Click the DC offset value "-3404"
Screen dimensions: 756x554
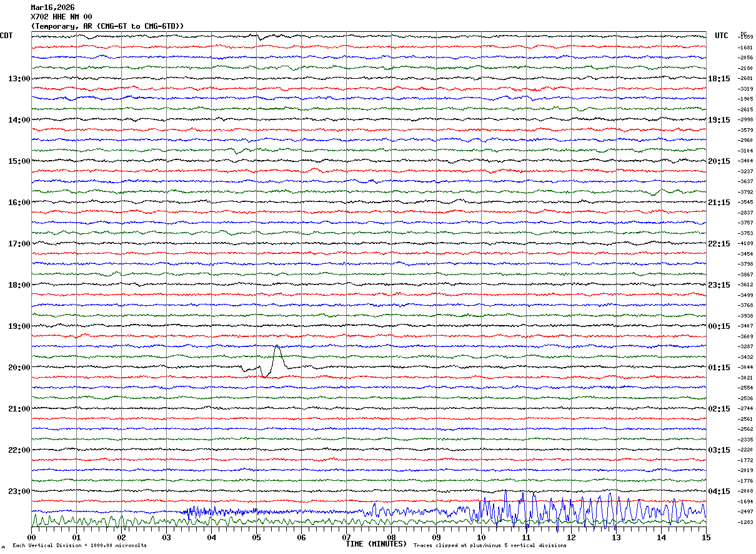click(745, 161)
